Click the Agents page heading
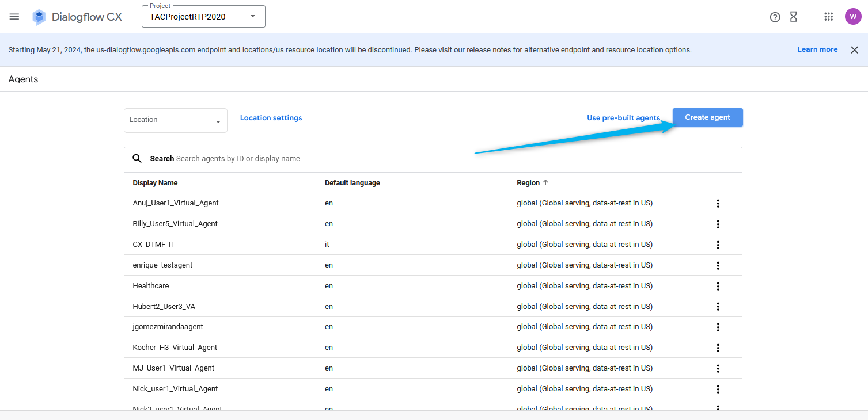Screen dimensions: 868x420 [x=23, y=79]
